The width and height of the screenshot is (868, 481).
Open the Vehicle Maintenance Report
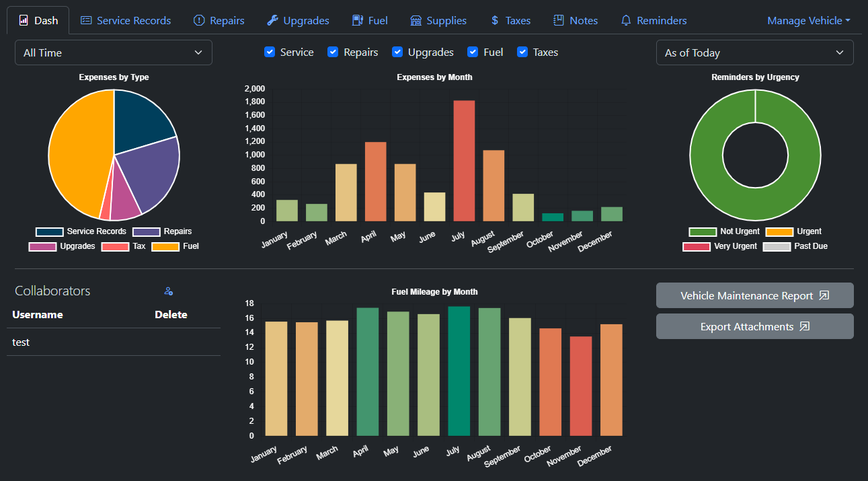coord(754,295)
